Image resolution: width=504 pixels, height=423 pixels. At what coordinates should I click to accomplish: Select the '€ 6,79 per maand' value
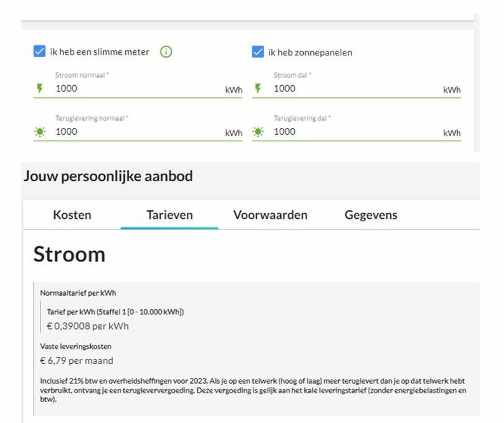(76, 361)
